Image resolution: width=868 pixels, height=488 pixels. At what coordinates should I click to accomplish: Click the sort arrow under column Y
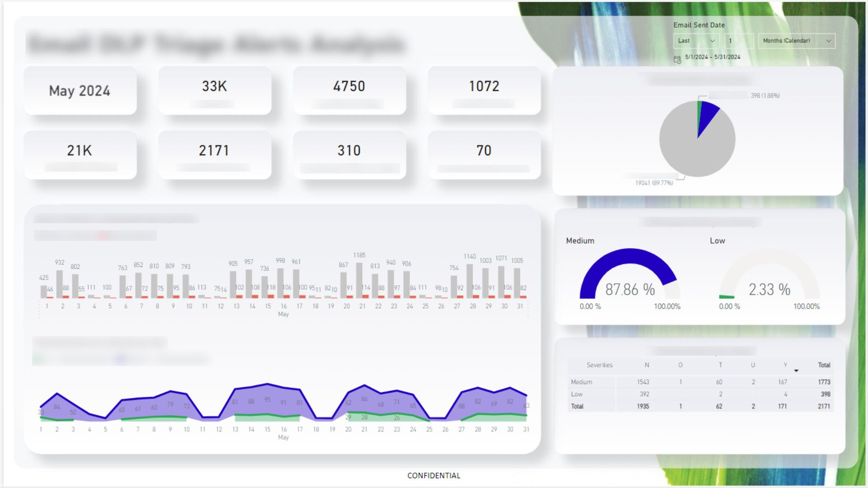(796, 371)
